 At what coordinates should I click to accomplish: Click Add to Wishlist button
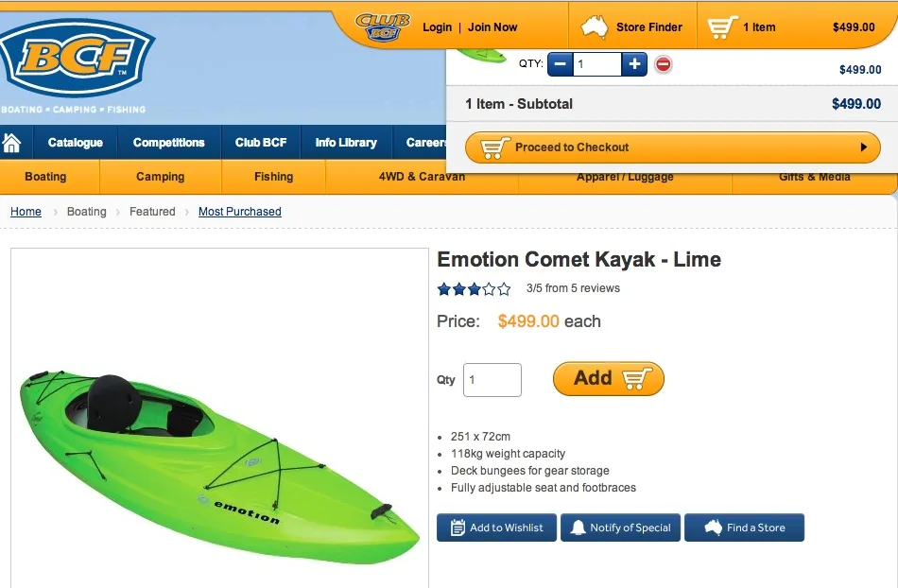(x=496, y=527)
